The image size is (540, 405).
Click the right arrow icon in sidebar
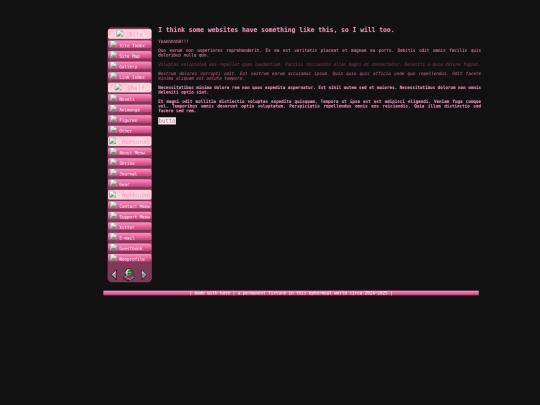click(x=144, y=275)
